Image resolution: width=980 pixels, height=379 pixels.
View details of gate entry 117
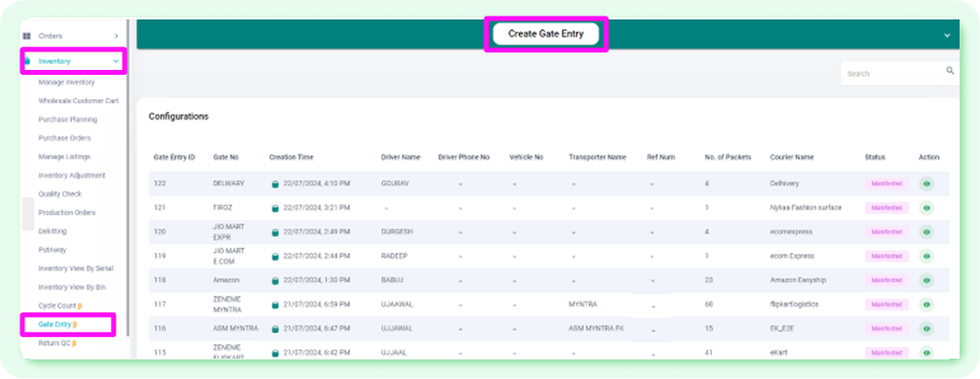[x=927, y=304]
